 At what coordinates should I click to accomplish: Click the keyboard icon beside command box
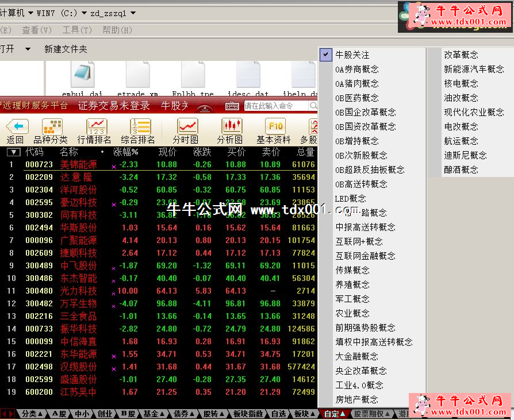coord(232,106)
